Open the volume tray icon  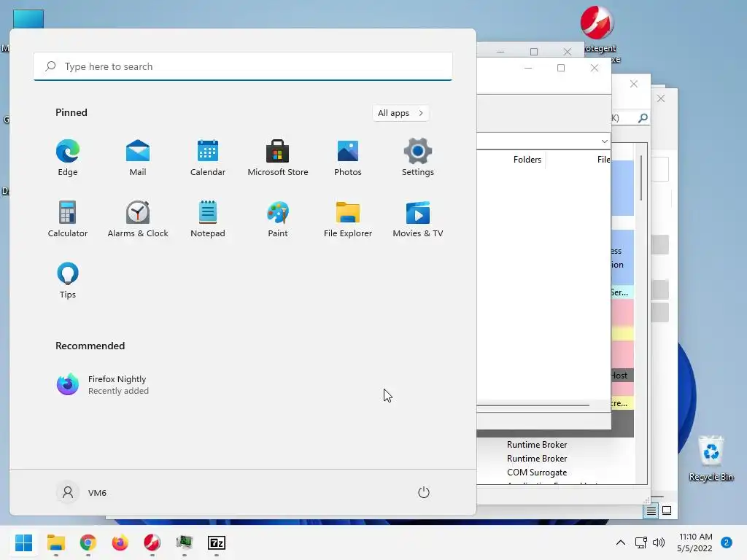tap(659, 542)
